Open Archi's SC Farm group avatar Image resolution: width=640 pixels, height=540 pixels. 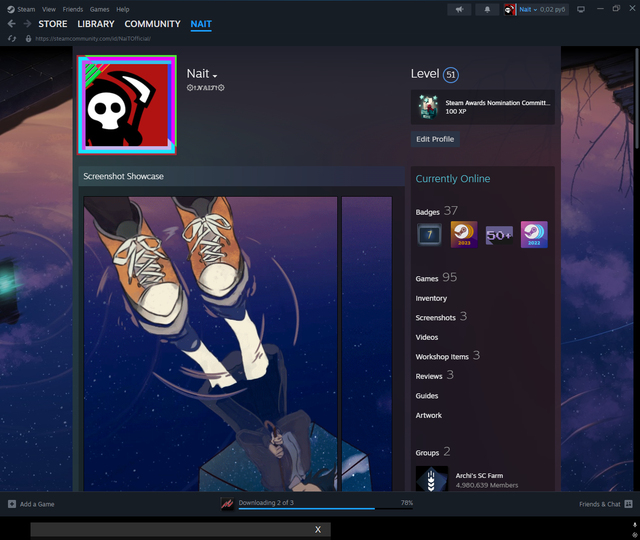[432, 479]
